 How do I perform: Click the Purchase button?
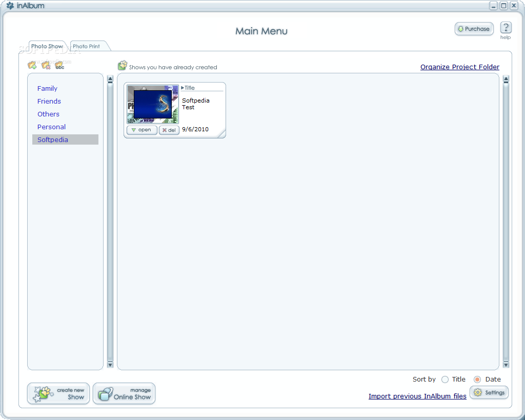(474, 29)
